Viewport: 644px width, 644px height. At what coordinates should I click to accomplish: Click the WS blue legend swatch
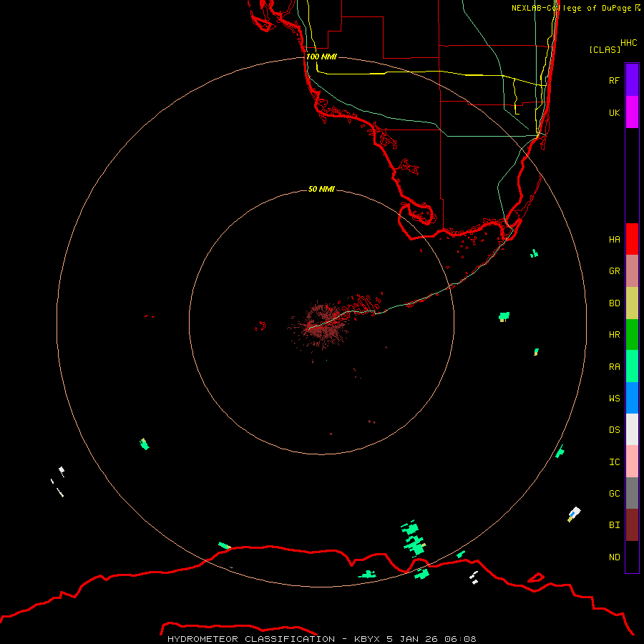click(x=632, y=398)
